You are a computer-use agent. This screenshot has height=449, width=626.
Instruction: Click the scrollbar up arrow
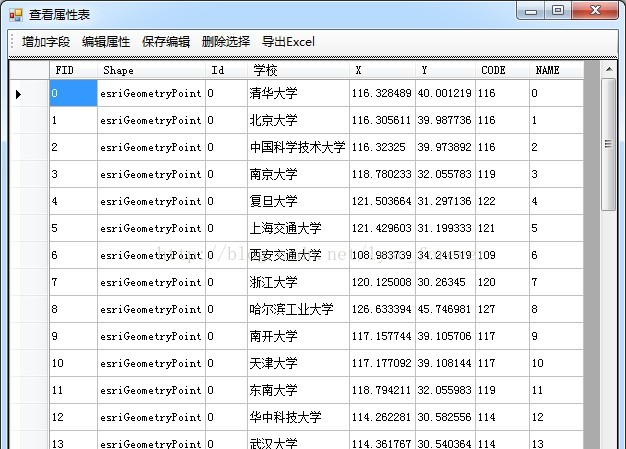click(x=608, y=69)
